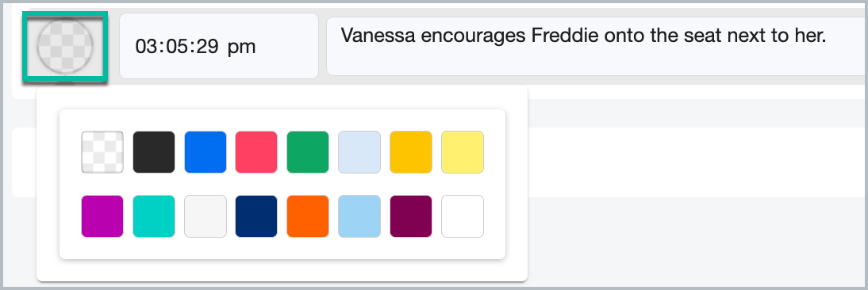Select the orange color swatch

(x=308, y=216)
